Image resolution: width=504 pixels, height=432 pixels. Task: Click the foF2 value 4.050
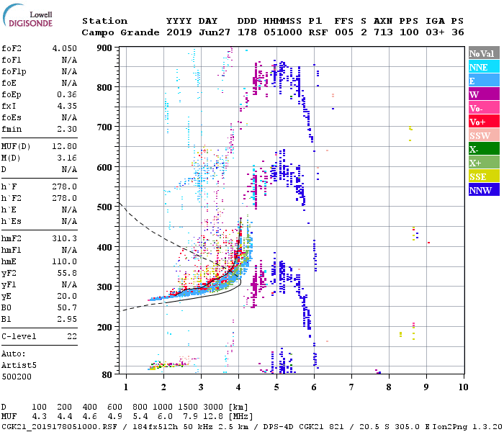pos(65,48)
